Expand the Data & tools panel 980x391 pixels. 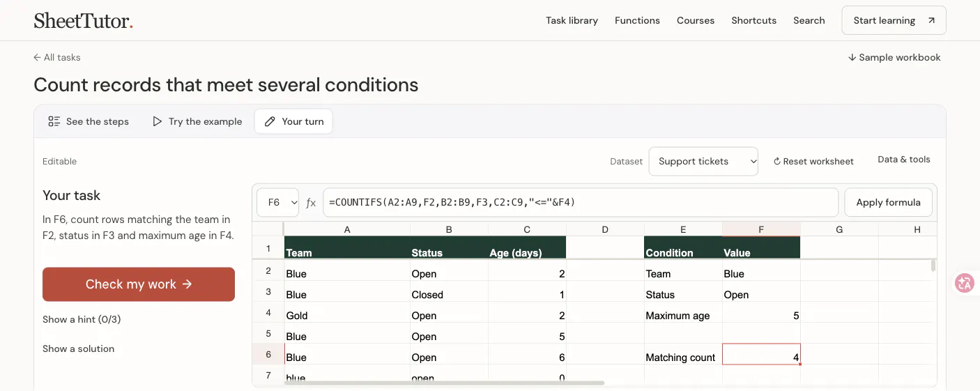click(x=903, y=160)
